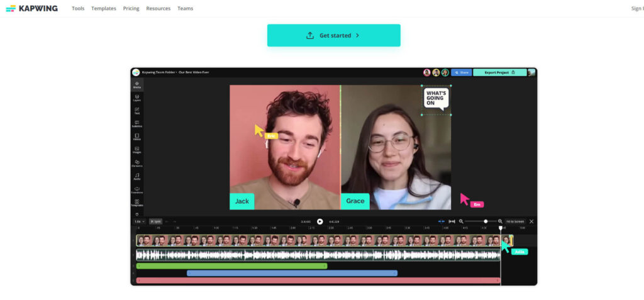Select the WHAT'S GOING ON speech bubble
Image resolution: width=644 pixels, height=300 pixels.
tap(436, 99)
